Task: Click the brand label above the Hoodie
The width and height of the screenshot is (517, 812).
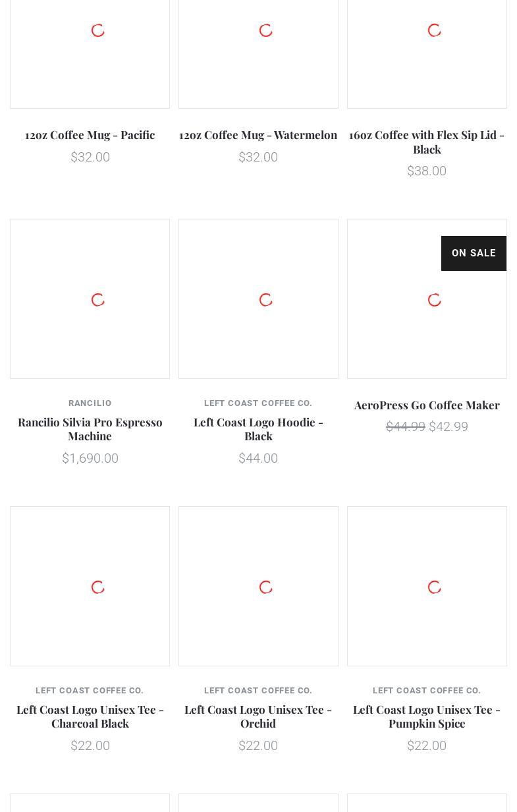Action: tap(258, 403)
